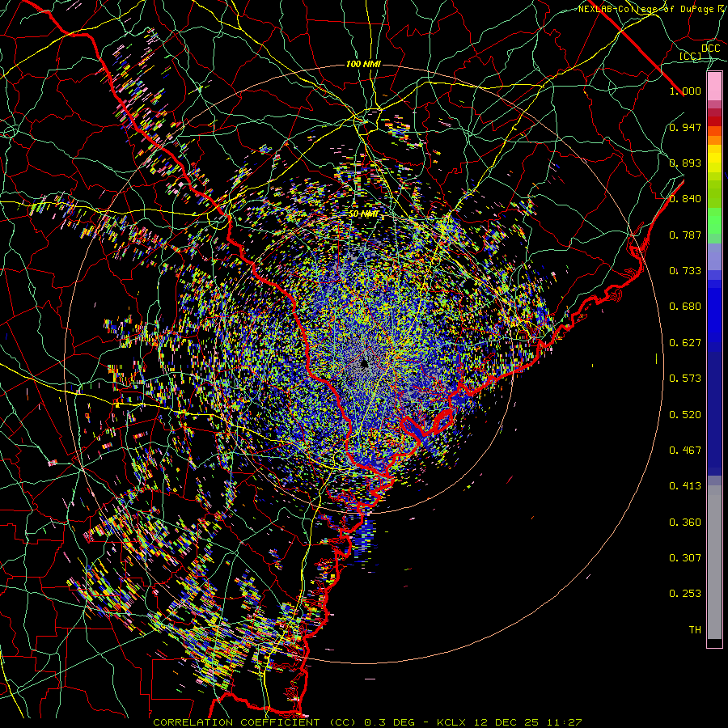Click the 1.000 legend value
The height and width of the screenshot is (728, 728).
[685, 91]
